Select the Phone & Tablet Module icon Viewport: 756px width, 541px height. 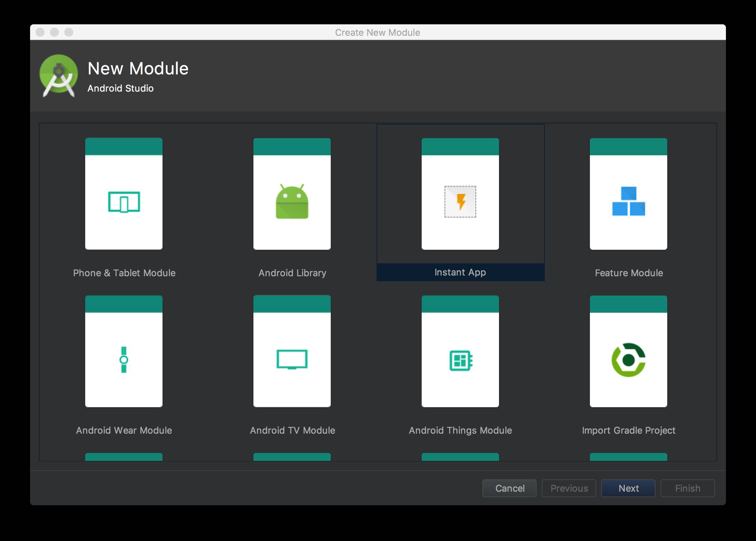pyautogui.click(x=124, y=202)
